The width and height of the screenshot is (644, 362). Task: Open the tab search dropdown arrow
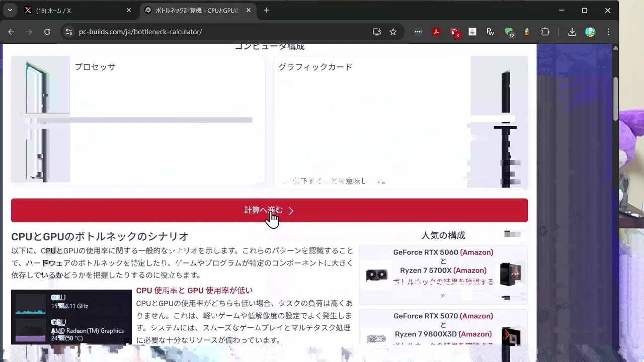point(10,10)
